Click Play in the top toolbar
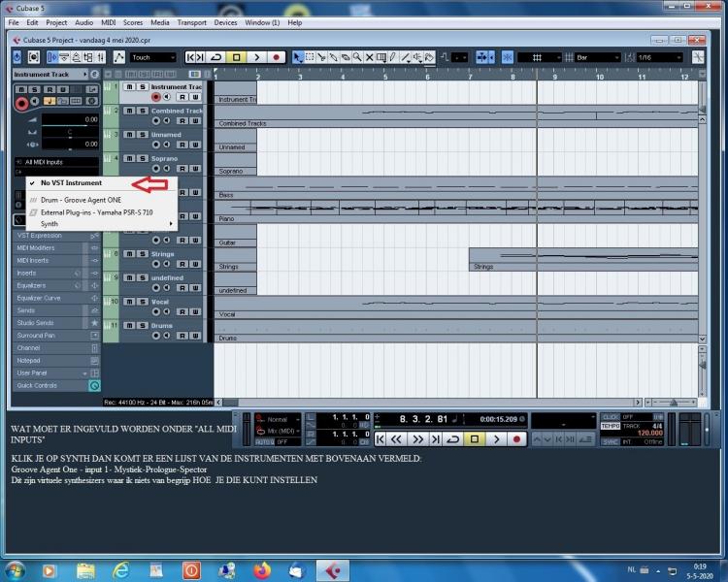The width and height of the screenshot is (728, 582). pos(256,57)
